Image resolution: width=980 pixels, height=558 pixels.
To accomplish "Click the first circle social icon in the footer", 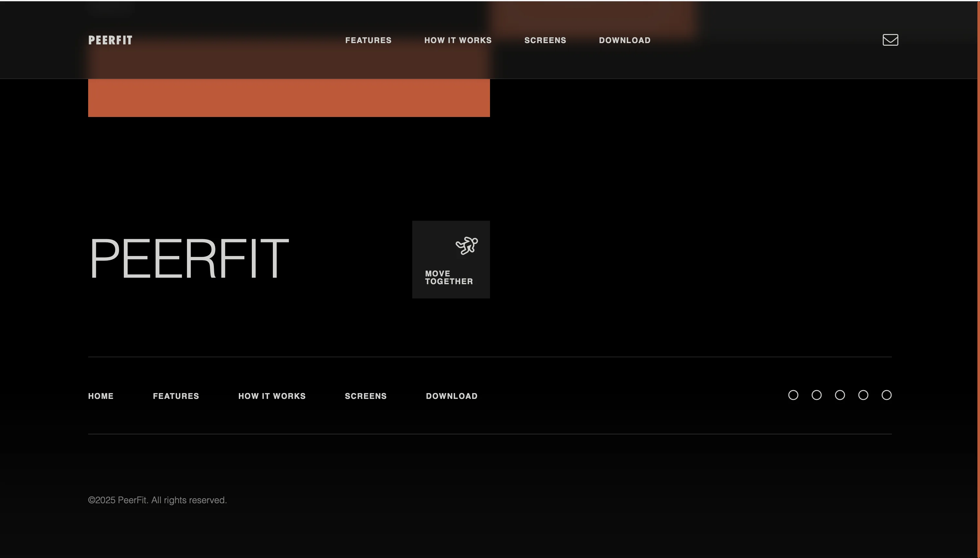I will (793, 395).
